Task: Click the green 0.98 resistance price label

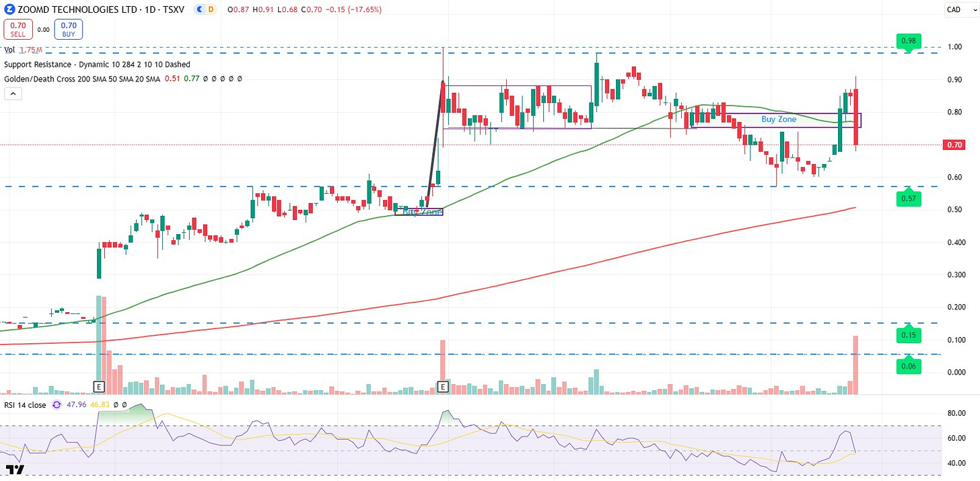Action: (x=910, y=42)
